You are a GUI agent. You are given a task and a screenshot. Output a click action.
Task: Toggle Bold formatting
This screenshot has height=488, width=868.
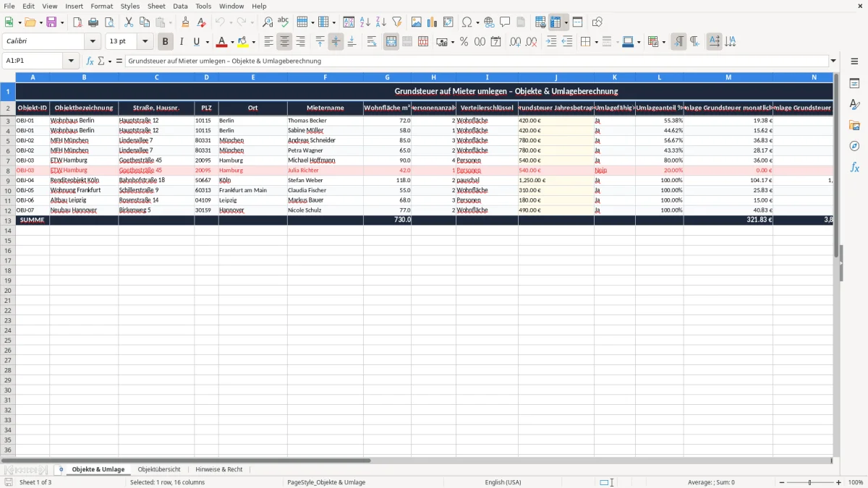pos(166,42)
